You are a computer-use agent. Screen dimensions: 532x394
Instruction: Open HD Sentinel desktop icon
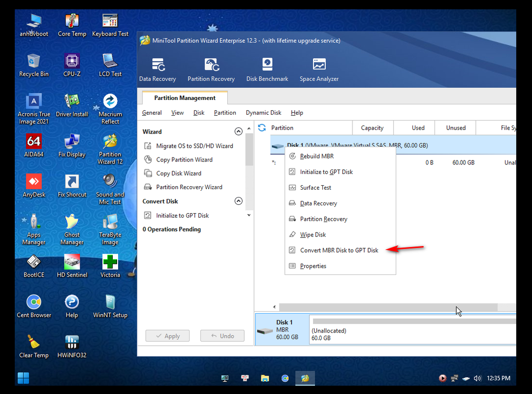(72, 266)
